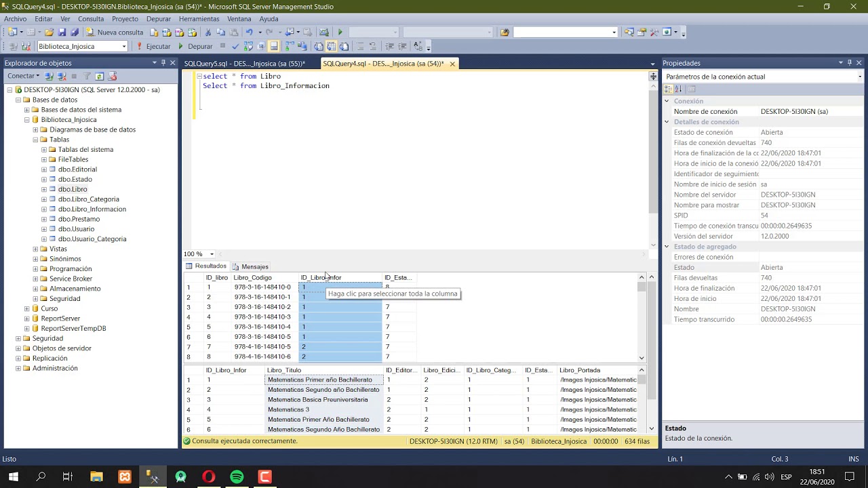Viewport: 868px width, 488px height.
Task: Toggle auto-hide pin on Explorador de objetos
Action: pyautogui.click(x=163, y=63)
